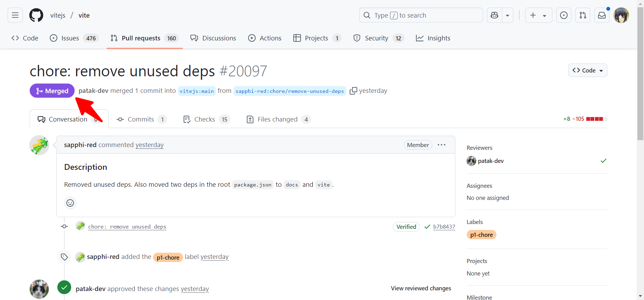Click the commit node icon in timeline
The height and width of the screenshot is (300, 644).
(x=64, y=226)
